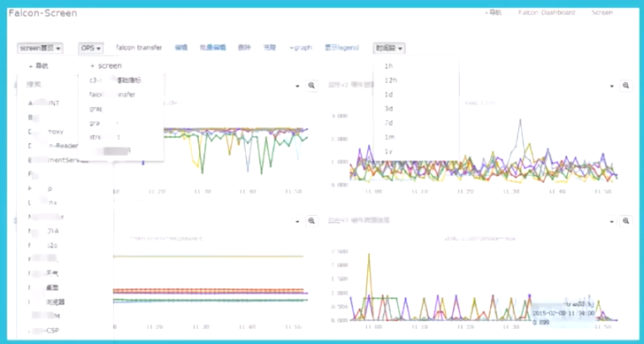Image resolution: width=644 pixels, height=344 pixels.
Task: Click the +graph link
Action: [x=301, y=48]
